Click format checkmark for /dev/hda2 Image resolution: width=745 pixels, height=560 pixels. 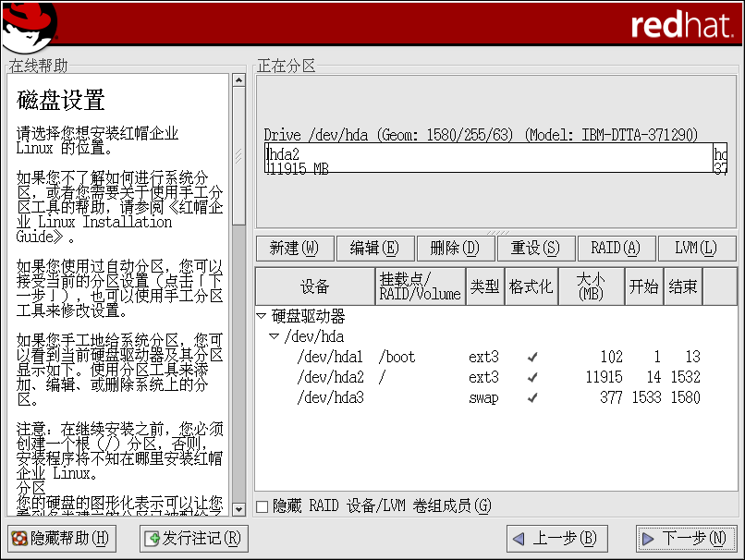[x=532, y=377]
